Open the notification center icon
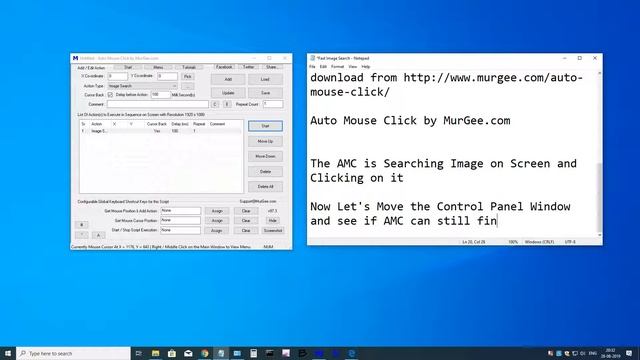Viewport: 640px width, 360px height. [629, 353]
